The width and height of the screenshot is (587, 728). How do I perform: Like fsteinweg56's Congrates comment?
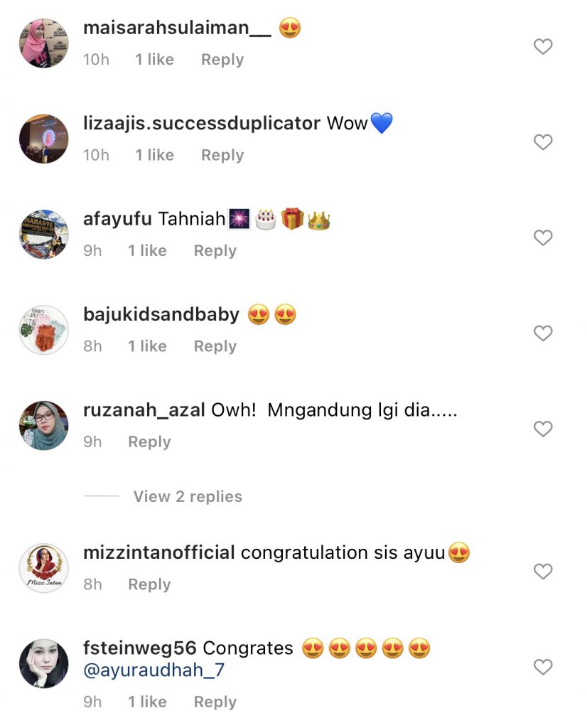tap(543, 667)
